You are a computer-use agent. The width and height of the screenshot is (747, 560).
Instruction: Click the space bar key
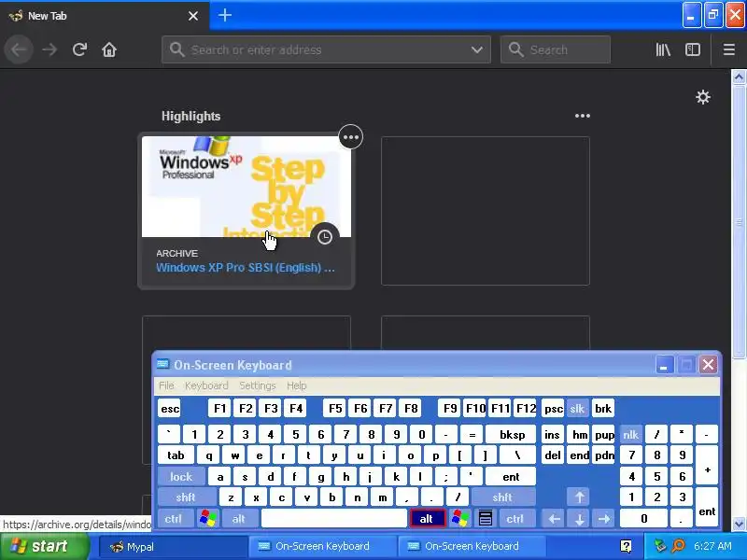coord(334,519)
